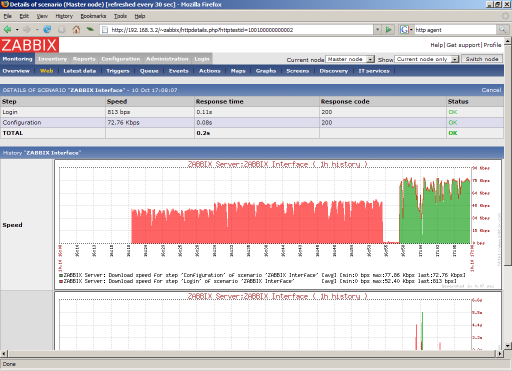Go to the Overview submenu link

point(16,71)
